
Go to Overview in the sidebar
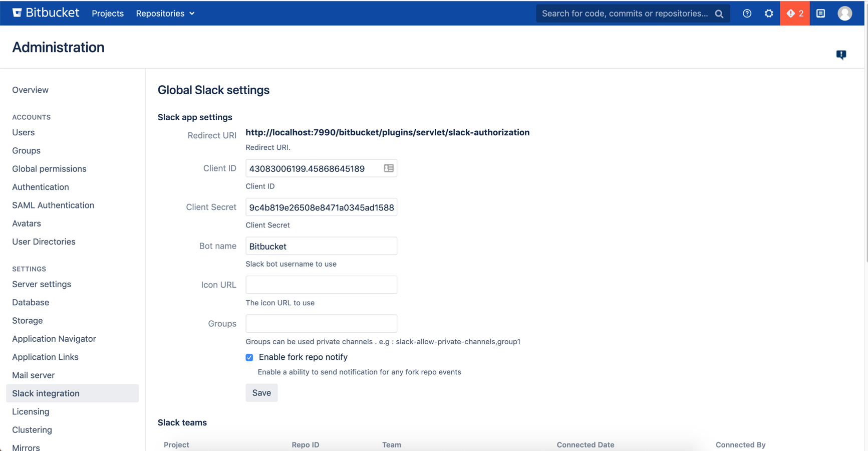click(x=31, y=90)
